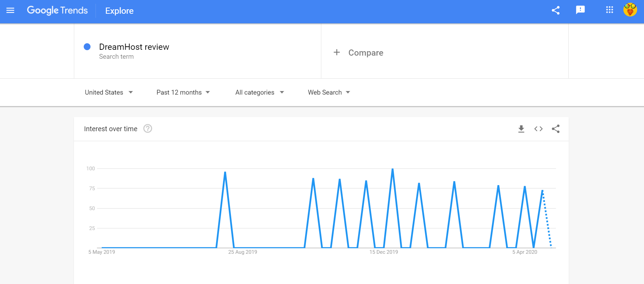This screenshot has height=284, width=644.
Task: Click the plus icon beside Compare
Action: point(337,52)
